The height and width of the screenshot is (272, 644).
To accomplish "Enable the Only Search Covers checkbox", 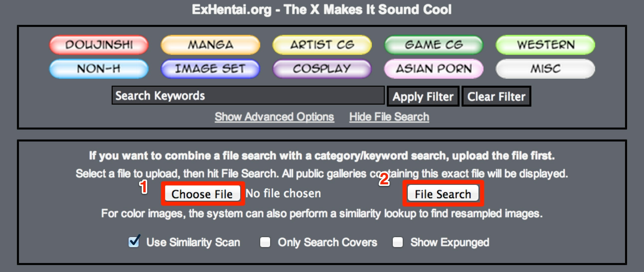I will click(x=265, y=242).
